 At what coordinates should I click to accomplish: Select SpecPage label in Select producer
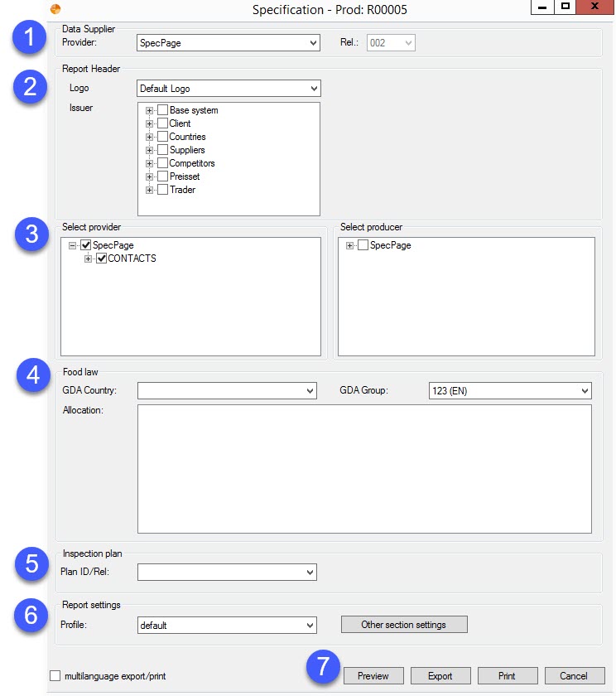click(x=390, y=245)
